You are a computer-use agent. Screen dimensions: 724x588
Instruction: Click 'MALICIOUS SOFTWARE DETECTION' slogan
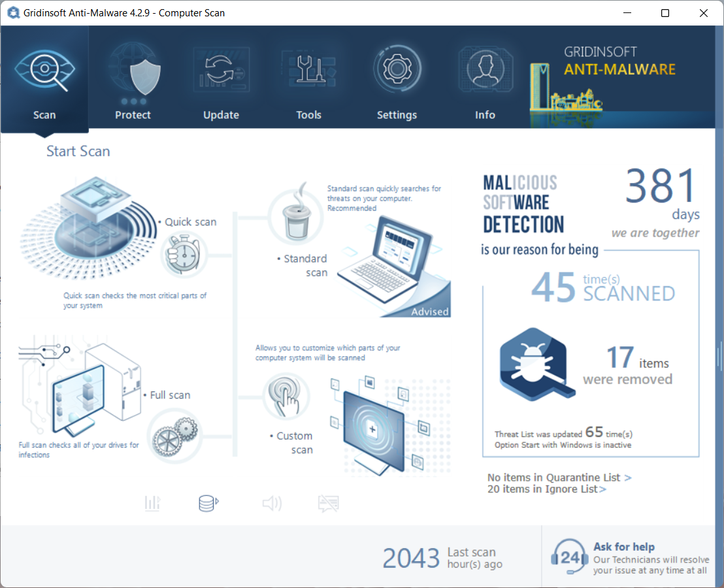(523, 204)
